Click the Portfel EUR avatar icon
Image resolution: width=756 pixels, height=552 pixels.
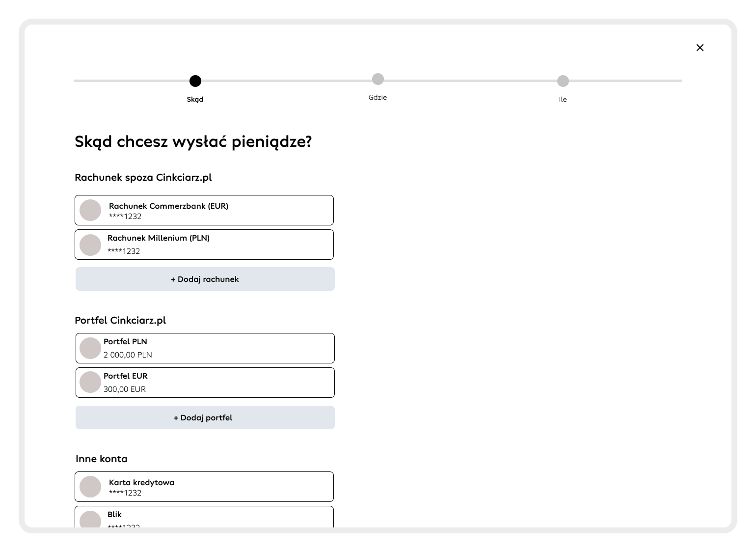90,382
